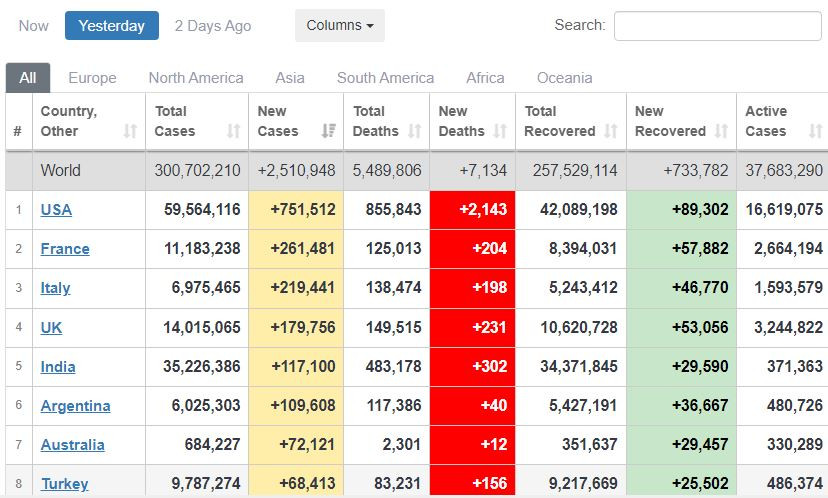The image size is (828, 498).
Task: Select India active cases 371,363
Action: (x=795, y=367)
